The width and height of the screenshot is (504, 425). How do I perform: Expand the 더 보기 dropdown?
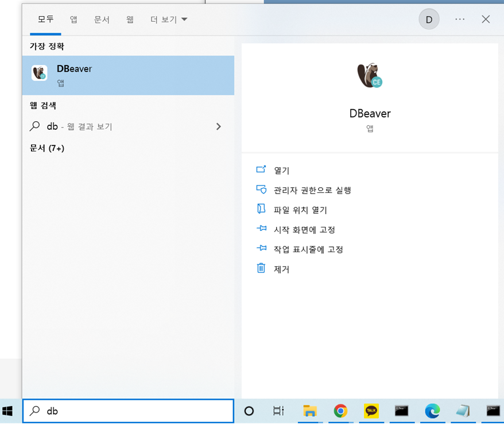(x=169, y=20)
